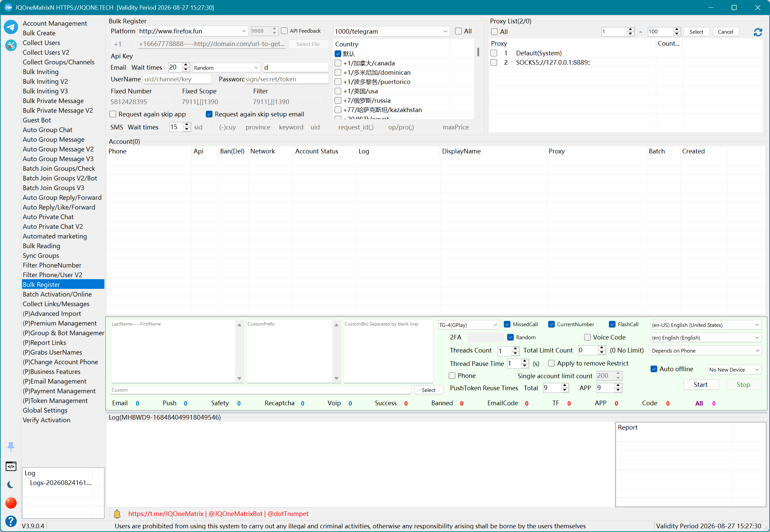The width and height of the screenshot is (770, 532).
Task: Click Cancel in Proxy List panel
Action: (726, 32)
